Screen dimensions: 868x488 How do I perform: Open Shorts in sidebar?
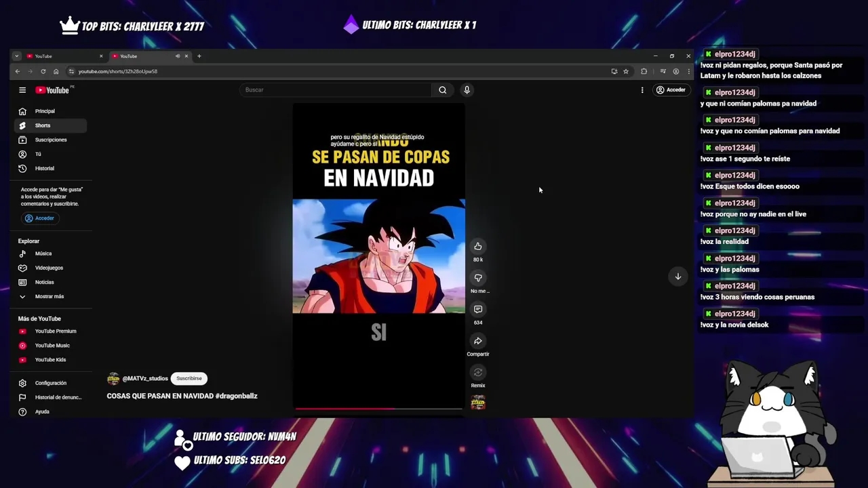tap(50, 125)
